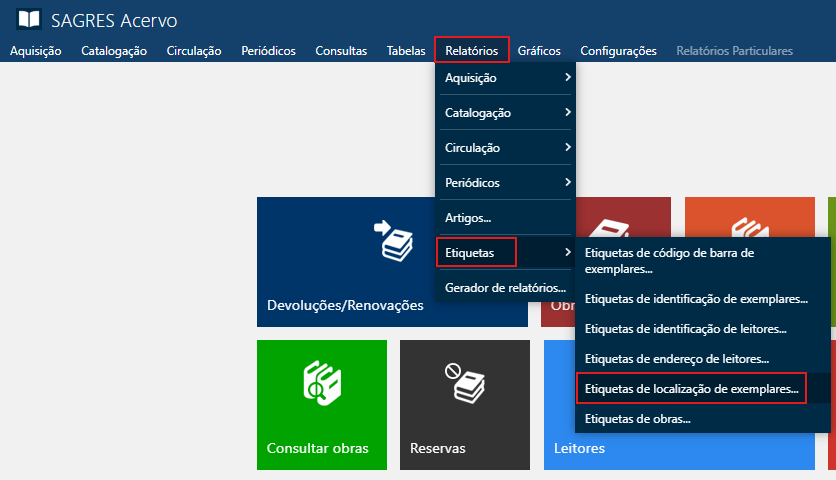Open the Configurações menu
The width and height of the screenshot is (836, 480).
(x=618, y=51)
